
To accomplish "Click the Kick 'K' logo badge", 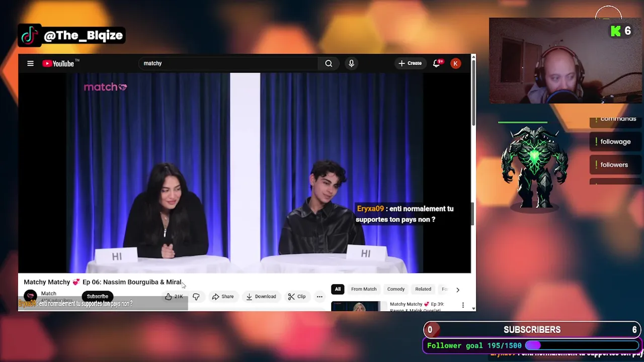I will (616, 31).
